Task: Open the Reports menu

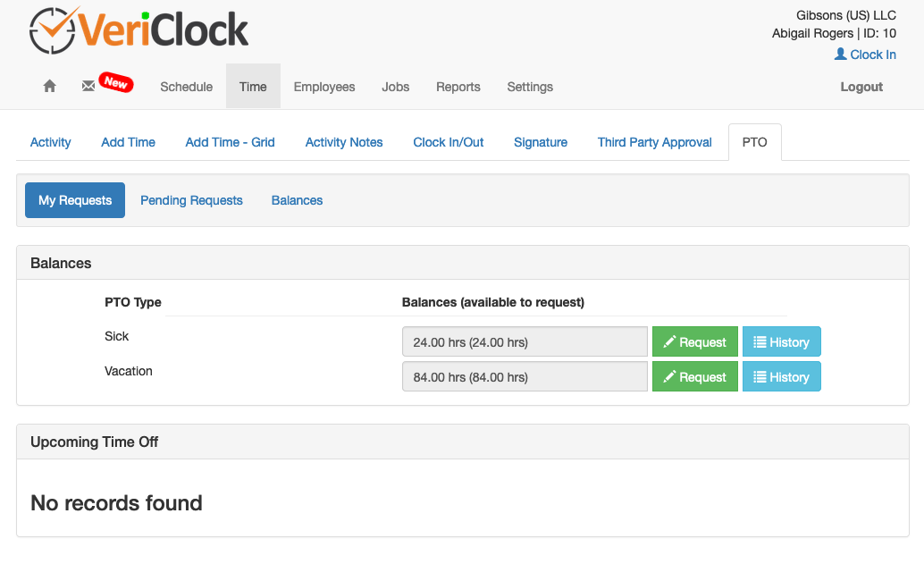Action: tap(458, 87)
